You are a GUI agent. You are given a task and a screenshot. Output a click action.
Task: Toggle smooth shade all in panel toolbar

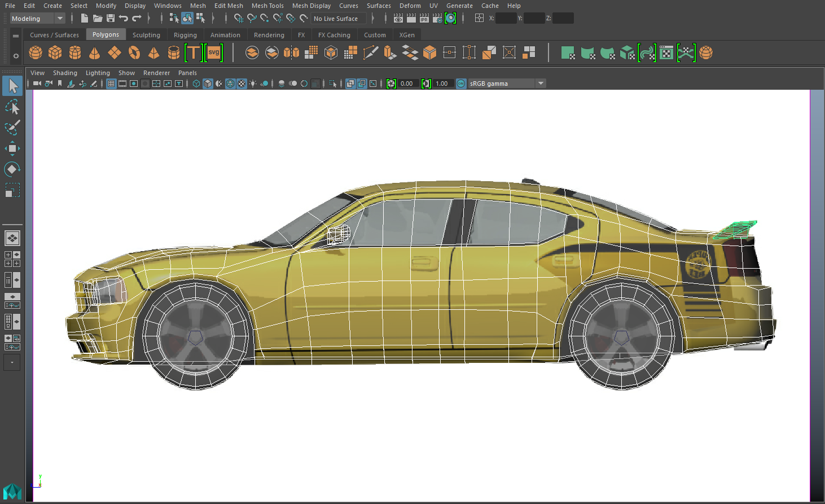pos(208,84)
